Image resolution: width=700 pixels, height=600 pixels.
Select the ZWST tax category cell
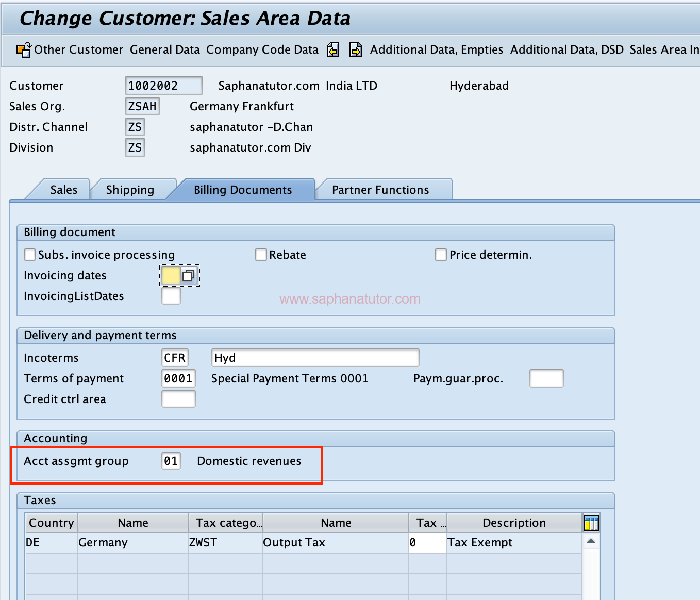tap(226, 543)
